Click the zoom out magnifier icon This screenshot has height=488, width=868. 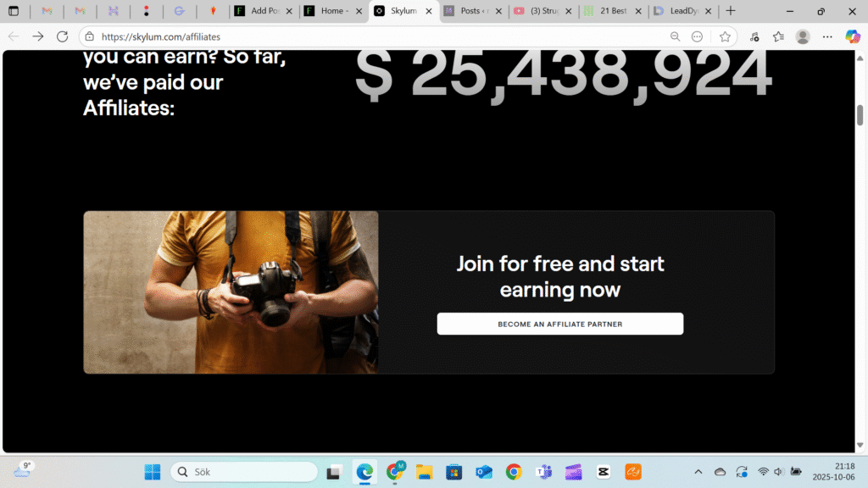675,36
